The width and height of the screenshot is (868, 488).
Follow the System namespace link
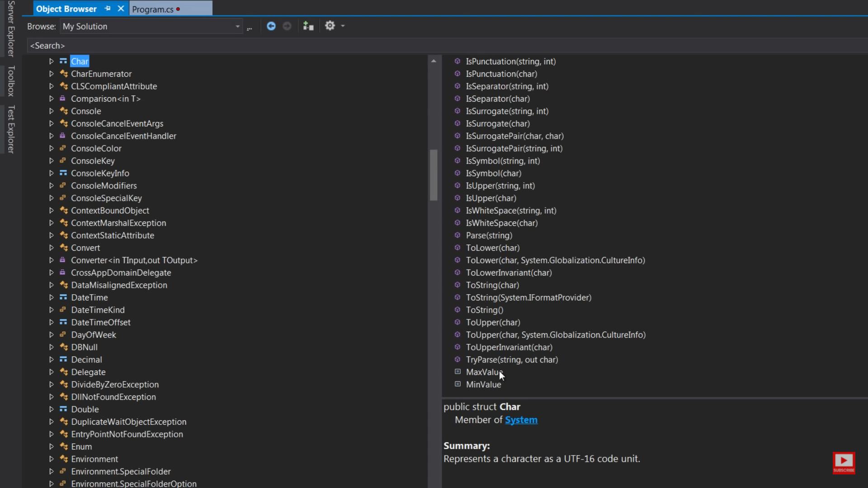pyautogui.click(x=521, y=420)
